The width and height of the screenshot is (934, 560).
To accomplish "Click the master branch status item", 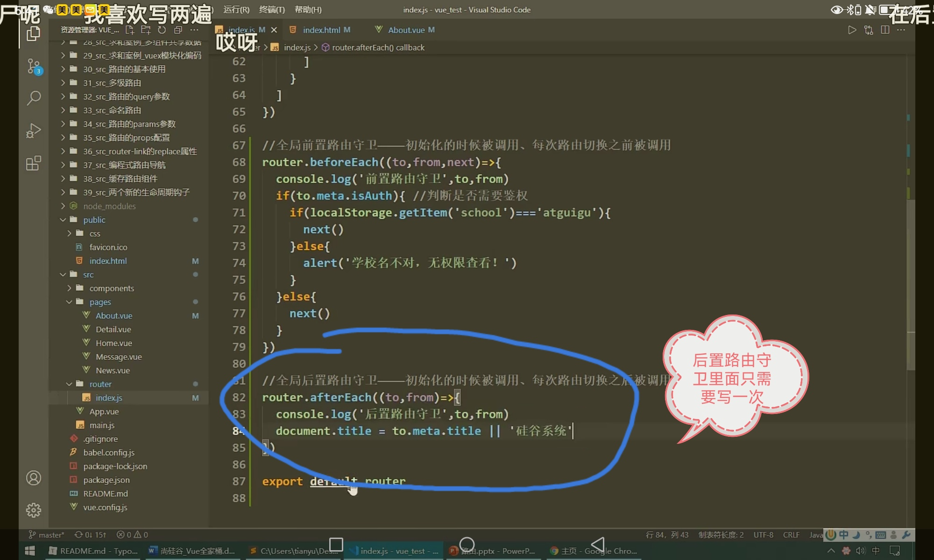I will click(x=47, y=535).
